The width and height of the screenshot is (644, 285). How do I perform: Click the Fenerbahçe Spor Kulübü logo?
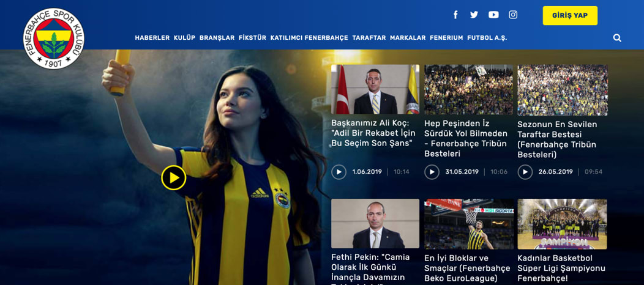click(54, 39)
